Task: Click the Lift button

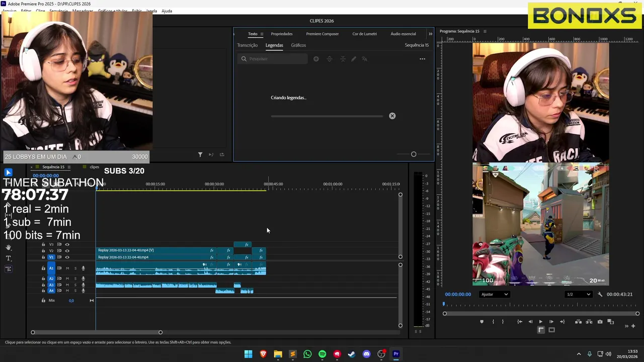Action: click(x=579, y=322)
